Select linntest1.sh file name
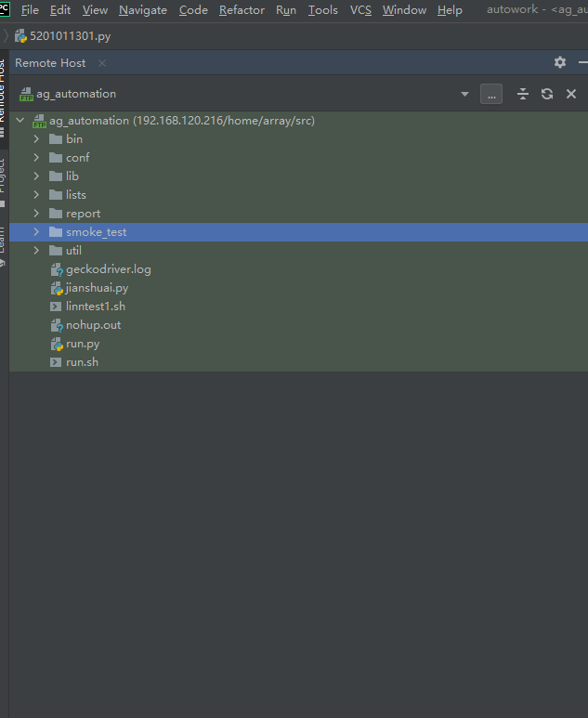The width and height of the screenshot is (588, 718). pos(96,307)
